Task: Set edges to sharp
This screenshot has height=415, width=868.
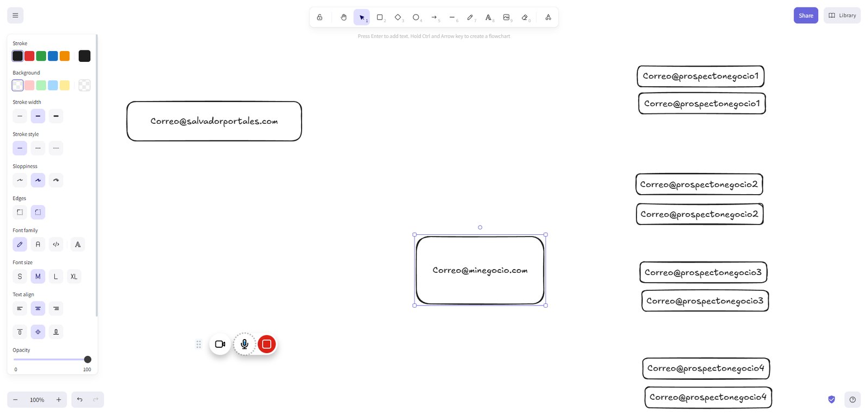Action: tap(20, 212)
